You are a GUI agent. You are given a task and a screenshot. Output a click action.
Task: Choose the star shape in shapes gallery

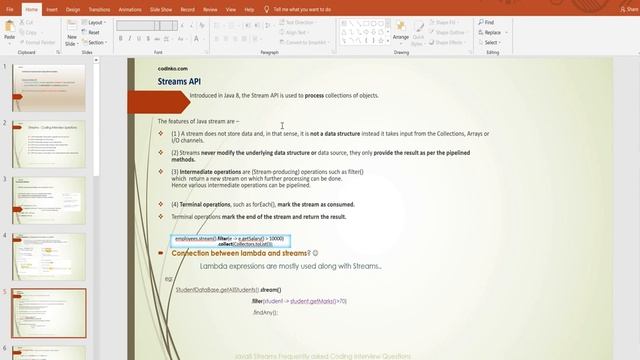(380, 40)
